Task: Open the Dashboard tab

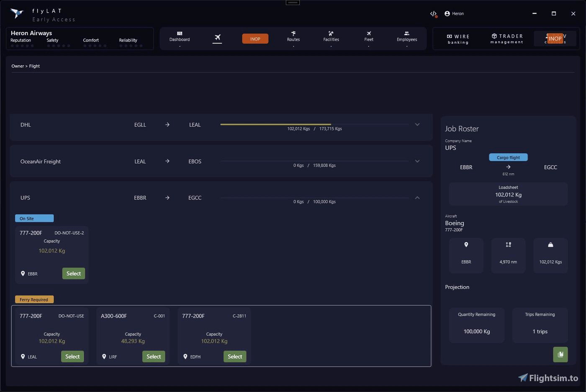Action: coord(180,37)
